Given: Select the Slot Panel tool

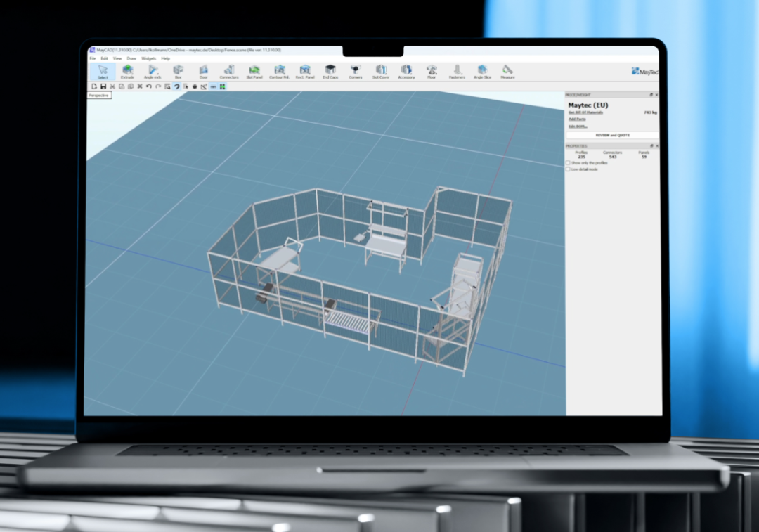Looking at the screenshot, I should (x=254, y=72).
